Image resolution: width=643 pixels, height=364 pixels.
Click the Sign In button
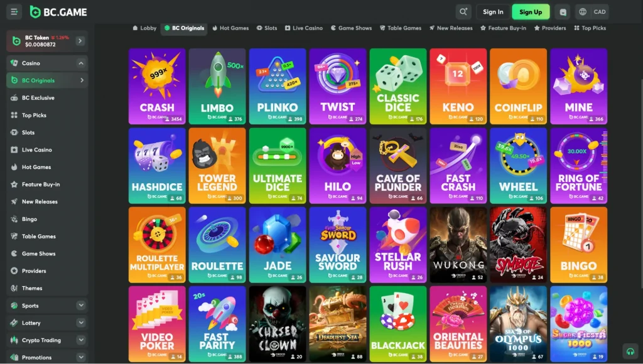point(493,12)
